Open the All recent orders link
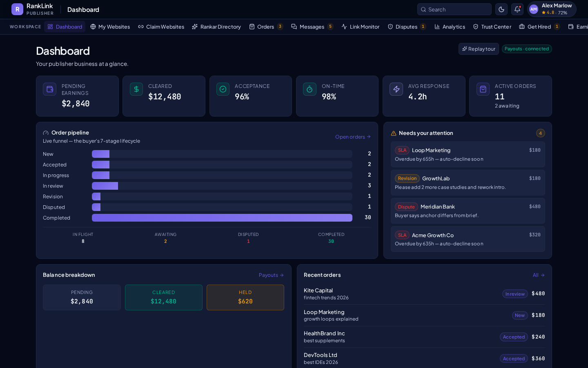 coord(539,275)
